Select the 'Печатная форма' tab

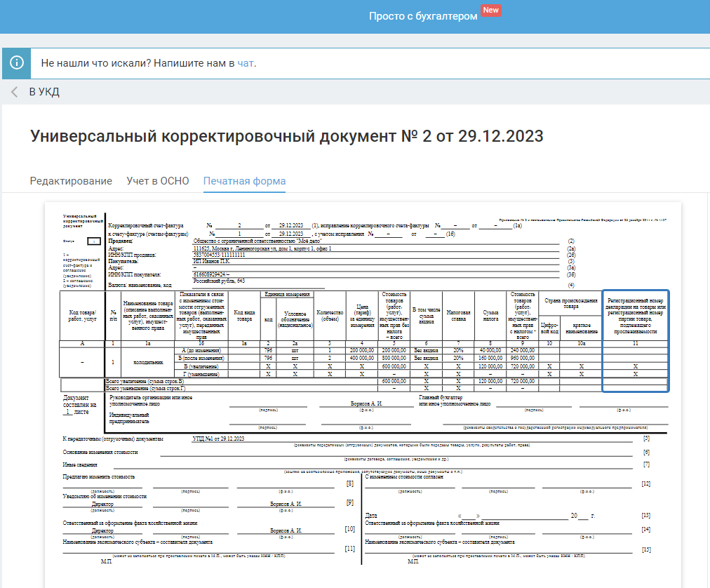(245, 181)
